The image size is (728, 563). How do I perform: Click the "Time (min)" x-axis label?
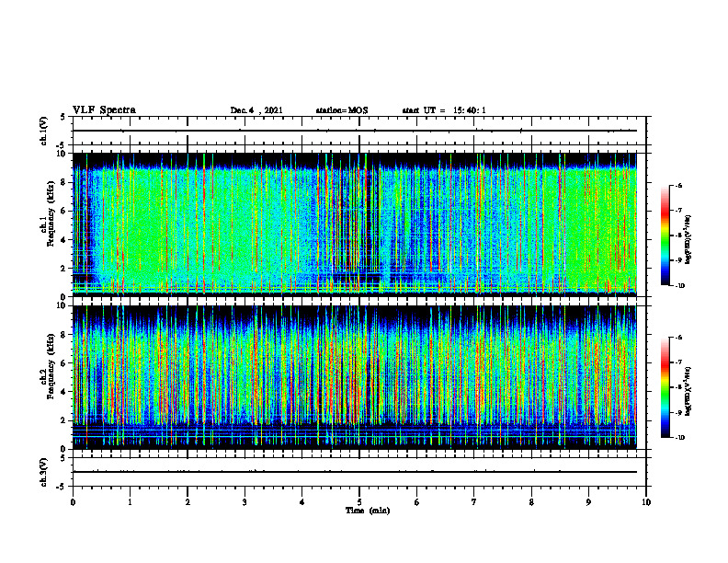368,511
